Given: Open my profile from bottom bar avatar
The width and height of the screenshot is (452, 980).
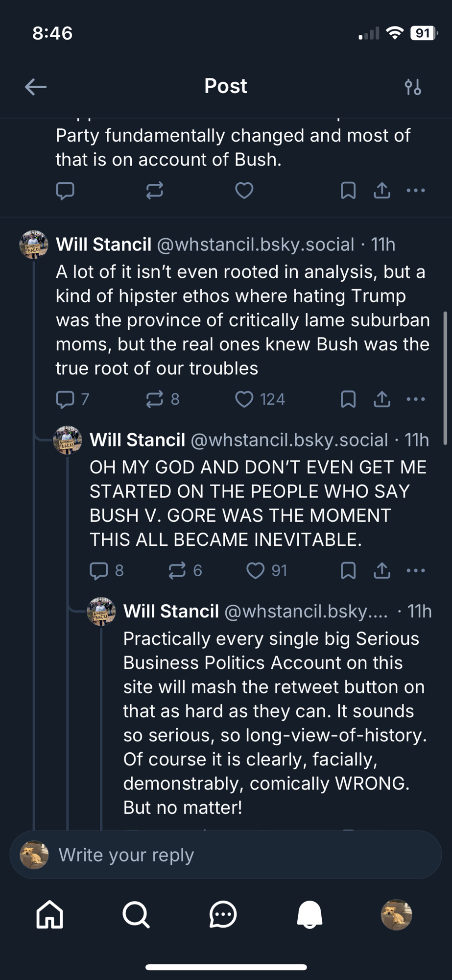Looking at the screenshot, I should [x=396, y=914].
